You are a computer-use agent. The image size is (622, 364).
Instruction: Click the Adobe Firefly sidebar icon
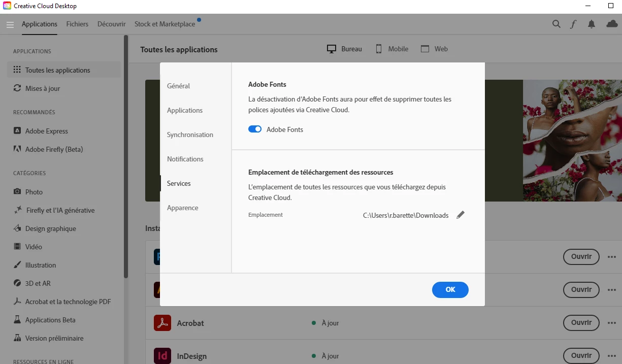pyautogui.click(x=17, y=149)
